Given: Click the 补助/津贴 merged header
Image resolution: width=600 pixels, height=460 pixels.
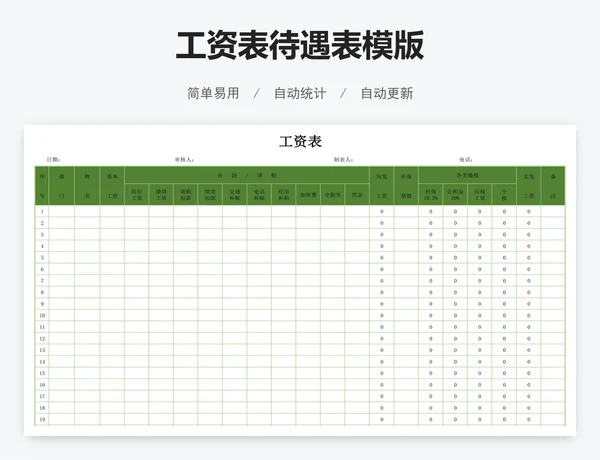Looking at the screenshot, I should 247,175.
